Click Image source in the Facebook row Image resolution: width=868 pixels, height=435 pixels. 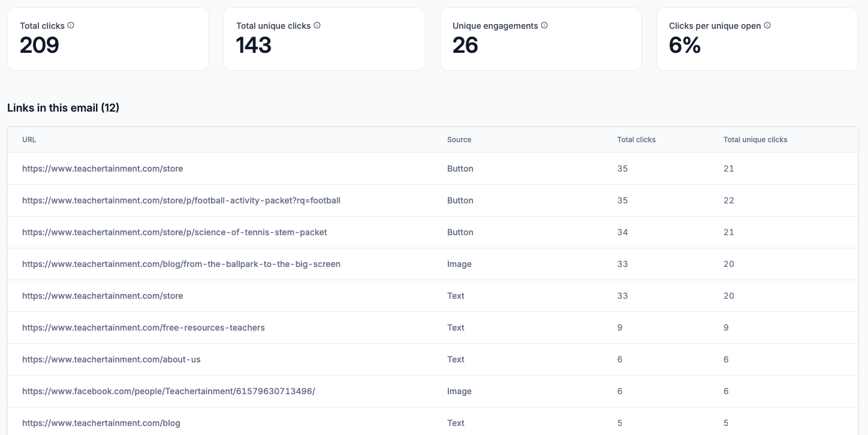point(459,391)
